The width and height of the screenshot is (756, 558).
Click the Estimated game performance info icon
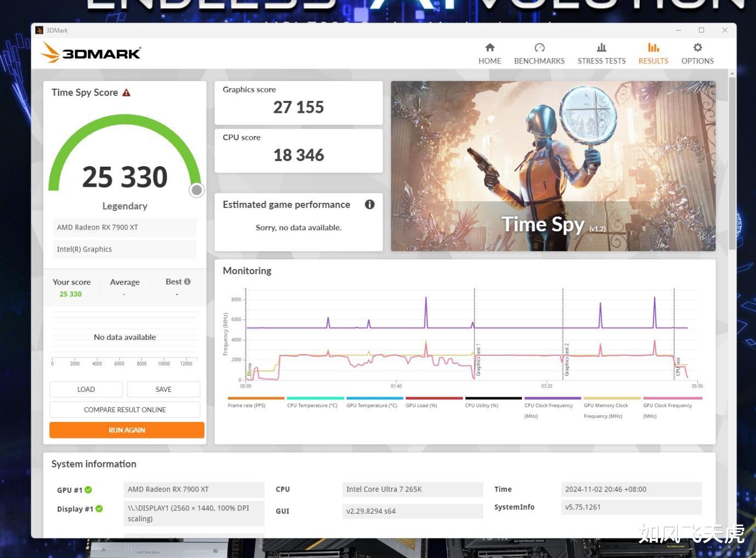pyautogui.click(x=370, y=204)
